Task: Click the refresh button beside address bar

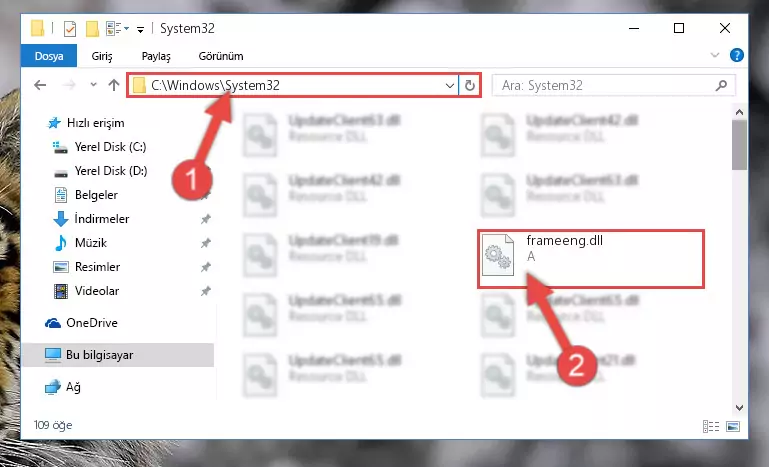Action: (x=469, y=85)
